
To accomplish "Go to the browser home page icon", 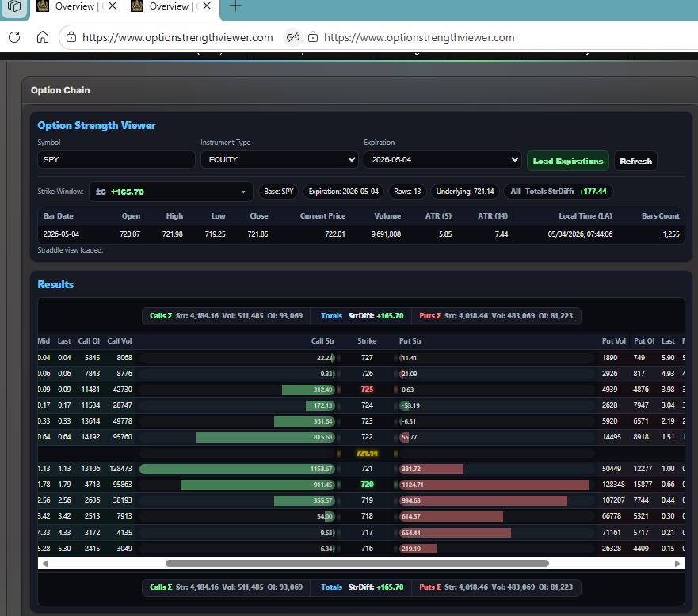I will (43, 37).
